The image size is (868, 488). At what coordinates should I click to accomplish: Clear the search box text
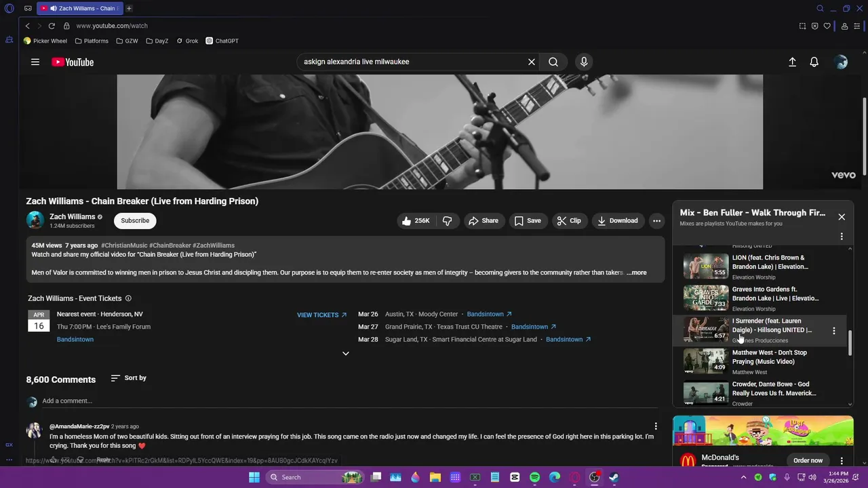click(x=532, y=62)
